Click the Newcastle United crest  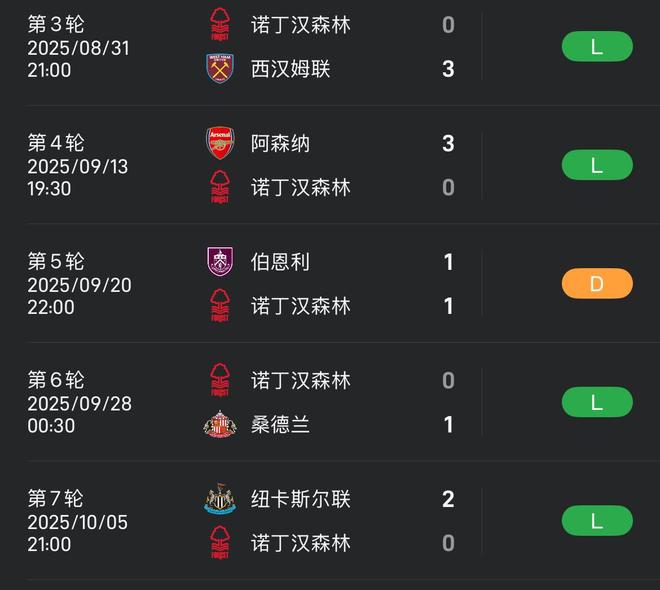pos(220,499)
